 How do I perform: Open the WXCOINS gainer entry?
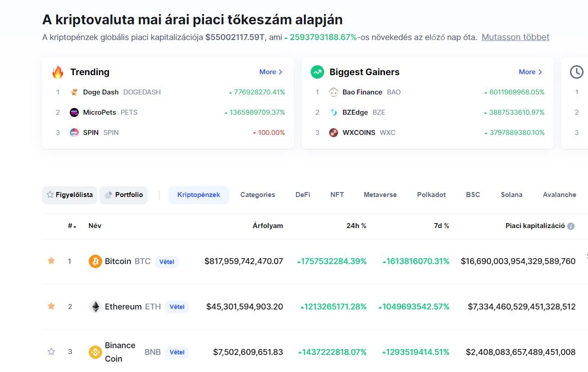pos(359,133)
